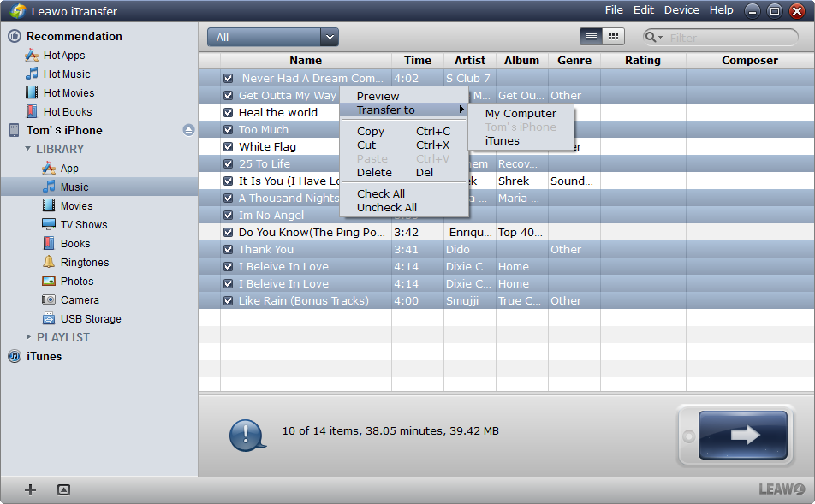Click the search magnifier icon
815x504 pixels.
[651, 37]
